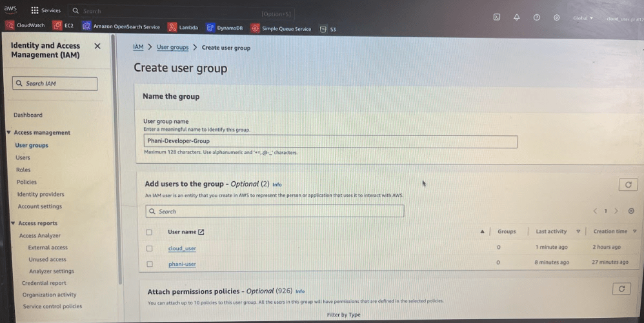
Task: Open the Global region dropdown
Action: [583, 18]
